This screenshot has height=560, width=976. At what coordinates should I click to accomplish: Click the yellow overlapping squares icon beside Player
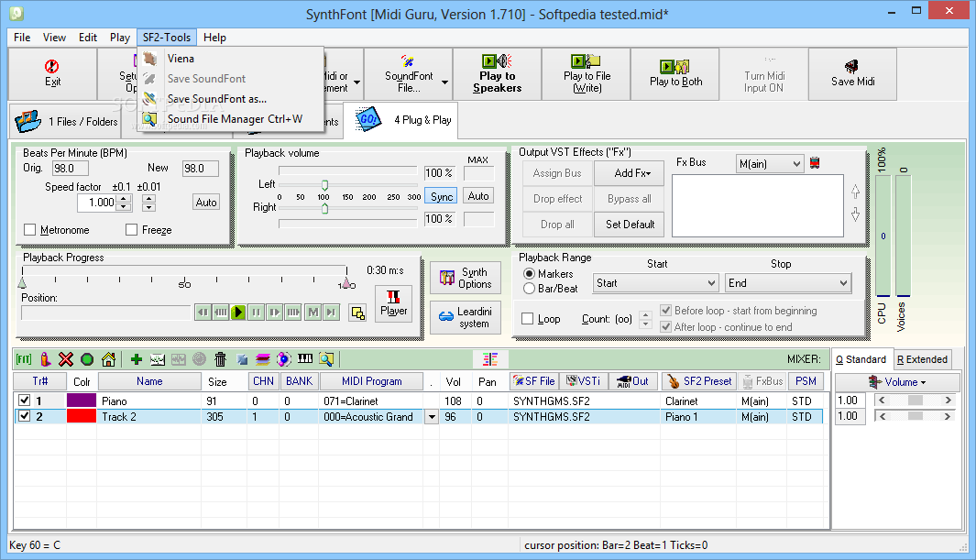click(x=358, y=313)
